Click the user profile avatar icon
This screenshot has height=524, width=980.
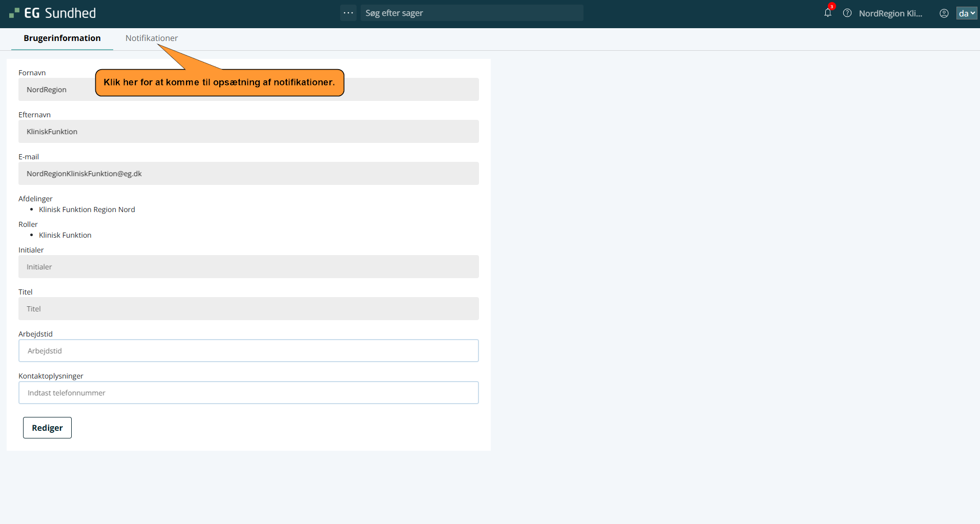pos(944,13)
